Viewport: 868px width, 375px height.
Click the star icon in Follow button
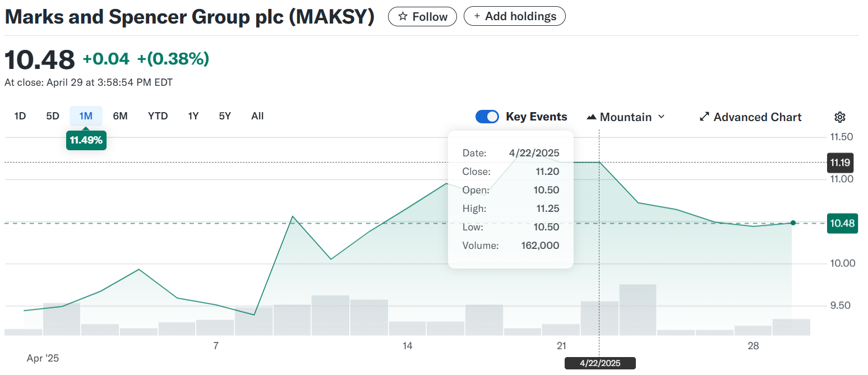pyautogui.click(x=402, y=17)
